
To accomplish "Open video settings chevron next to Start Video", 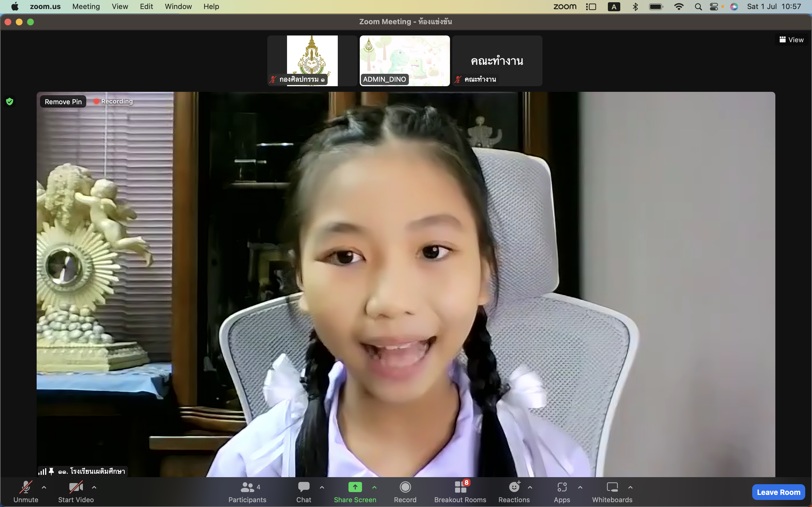I will (94, 488).
